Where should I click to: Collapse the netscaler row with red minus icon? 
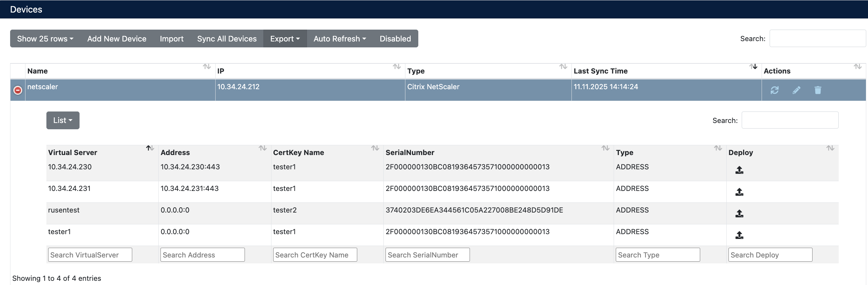pos(18,90)
